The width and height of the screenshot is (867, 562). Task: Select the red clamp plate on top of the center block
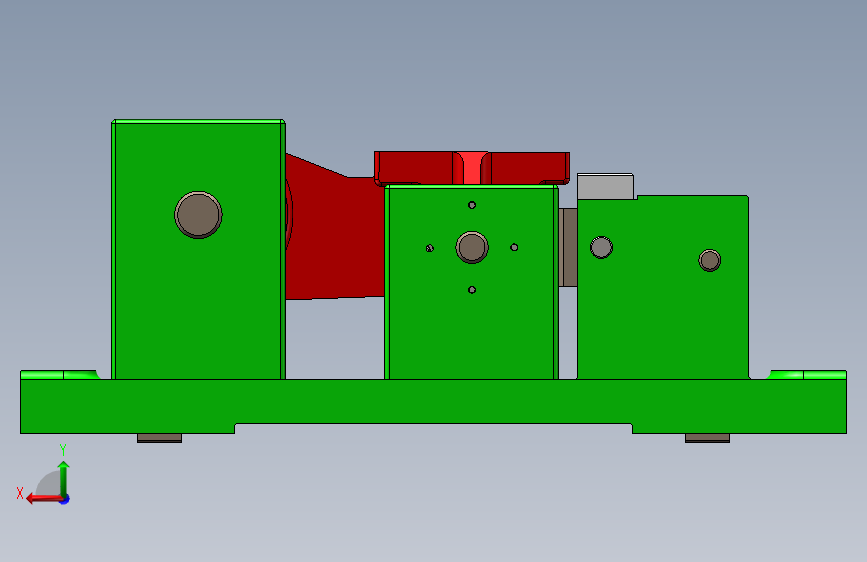pyautogui.click(x=472, y=168)
